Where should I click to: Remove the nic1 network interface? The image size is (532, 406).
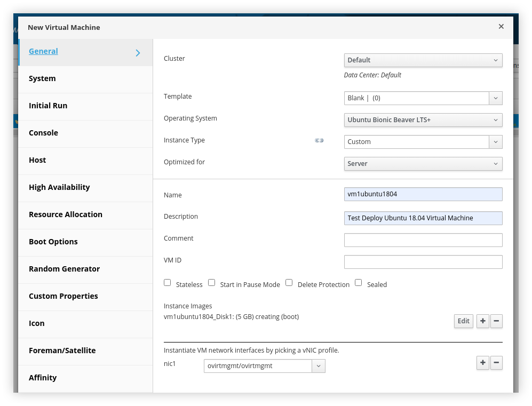[x=496, y=363]
